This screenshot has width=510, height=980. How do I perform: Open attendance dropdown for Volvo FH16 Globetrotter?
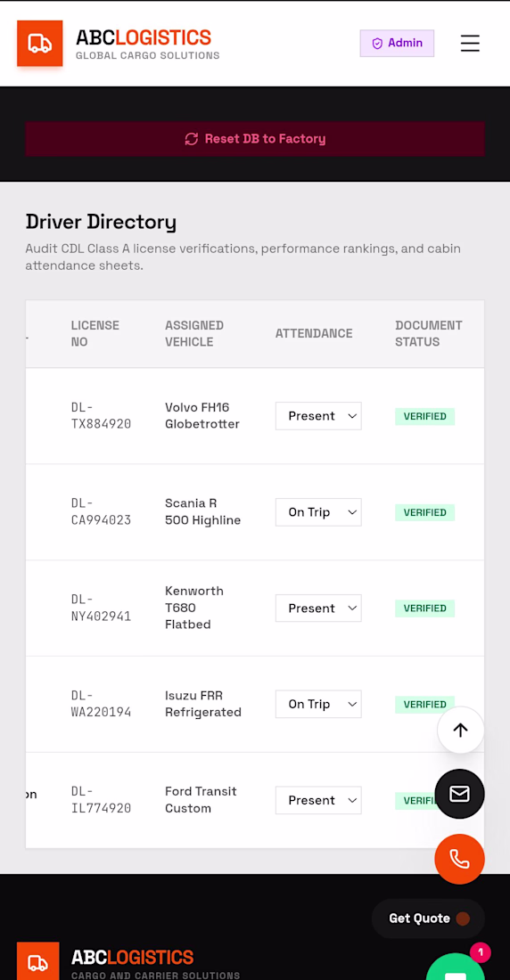(318, 416)
